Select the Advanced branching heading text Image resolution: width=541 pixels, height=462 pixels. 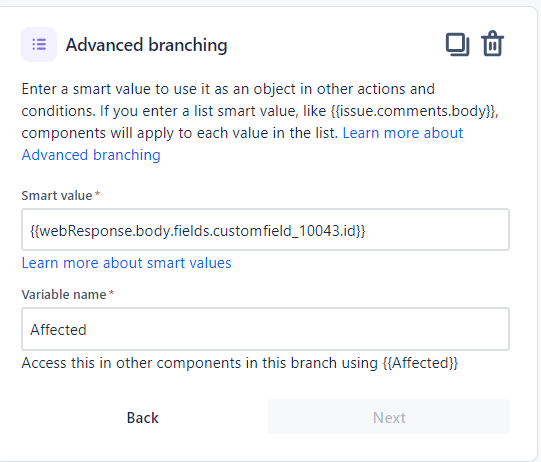[x=146, y=45]
